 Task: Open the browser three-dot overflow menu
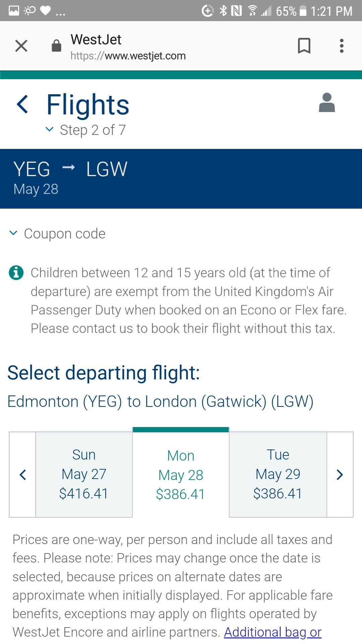pos(342,46)
